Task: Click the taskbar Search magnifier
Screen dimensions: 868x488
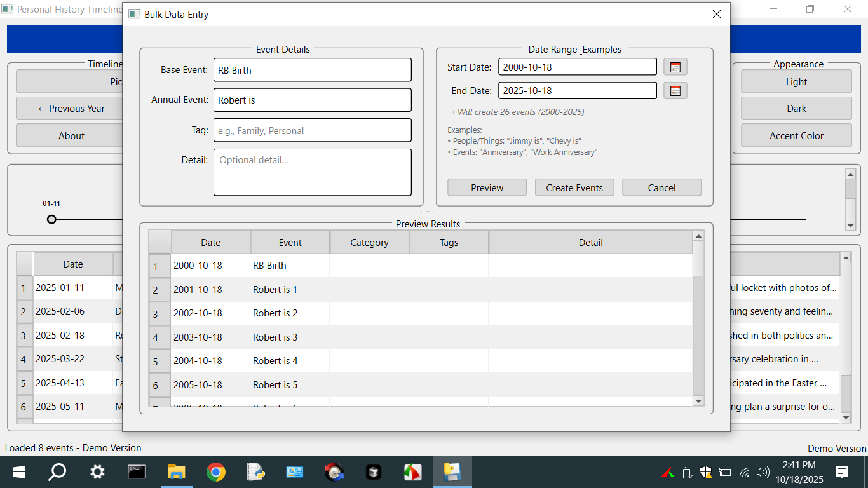Action: tap(58, 472)
